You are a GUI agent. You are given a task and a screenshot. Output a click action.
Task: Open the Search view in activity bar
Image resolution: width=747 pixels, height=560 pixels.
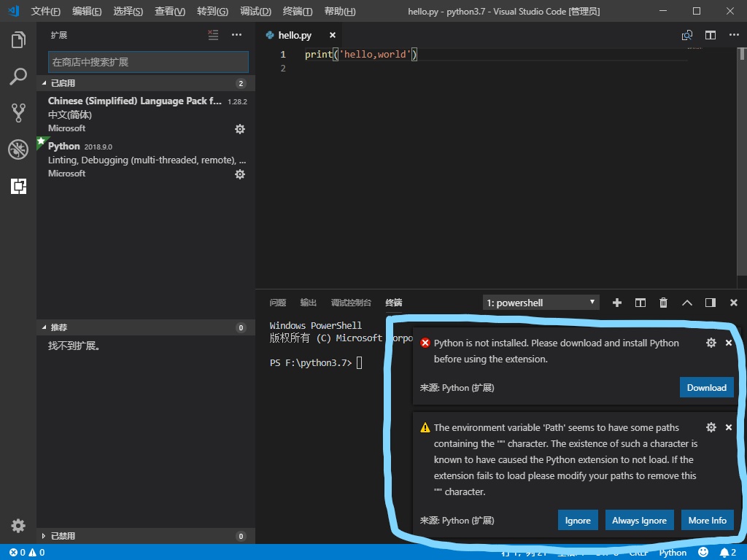pyautogui.click(x=18, y=76)
